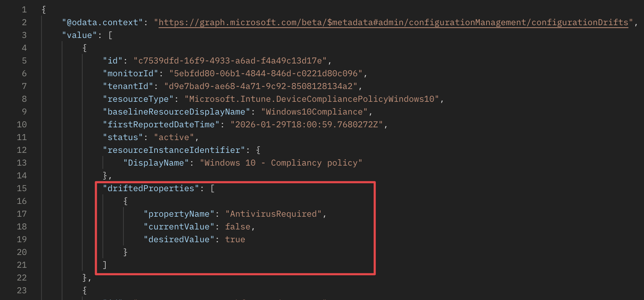Click line number 23 in the gutter

tap(22, 290)
